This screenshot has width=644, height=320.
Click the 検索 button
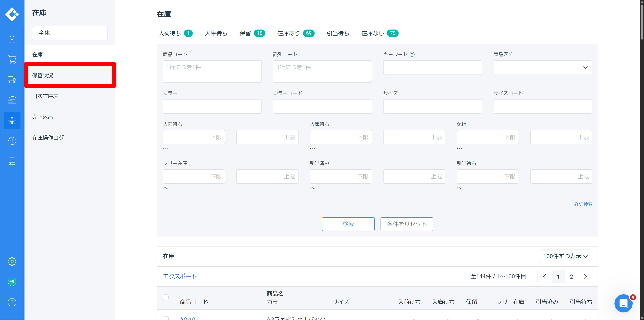tap(348, 224)
